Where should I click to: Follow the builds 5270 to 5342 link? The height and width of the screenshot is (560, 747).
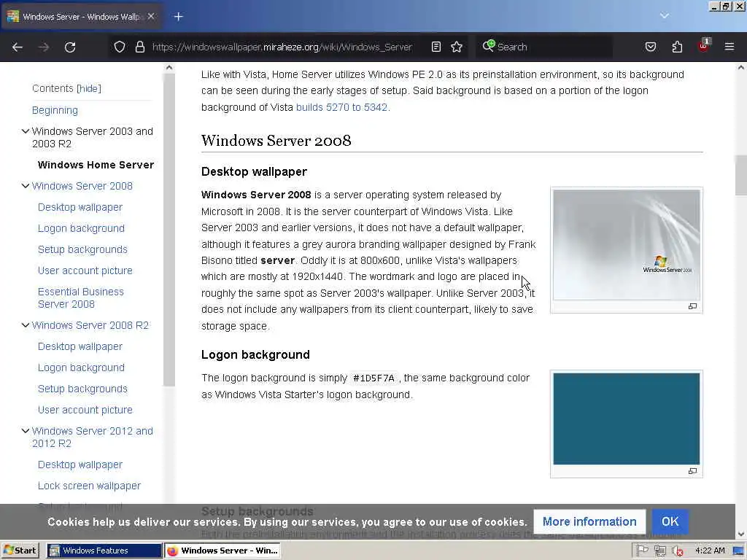click(343, 107)
